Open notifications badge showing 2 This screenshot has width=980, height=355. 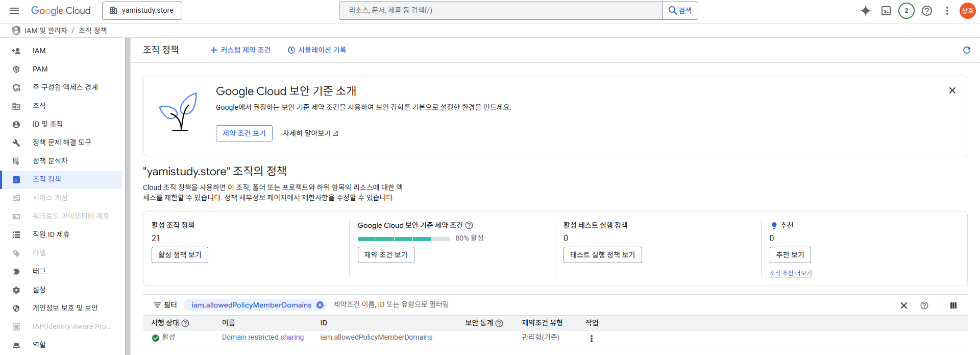point(906,11)
